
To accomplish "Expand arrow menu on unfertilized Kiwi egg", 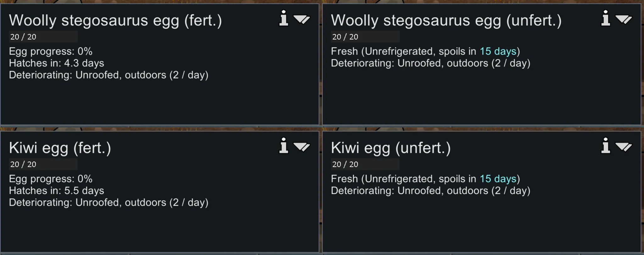I will (x=624, y=147).
